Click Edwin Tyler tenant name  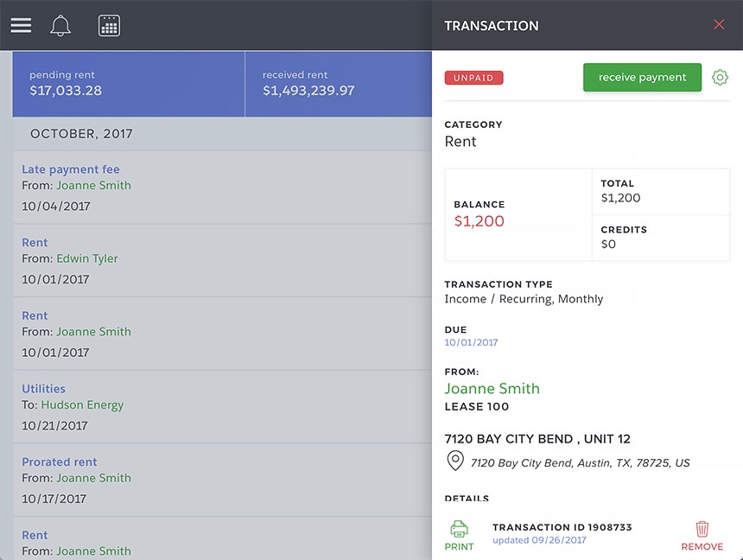click(x=87, y=258)
